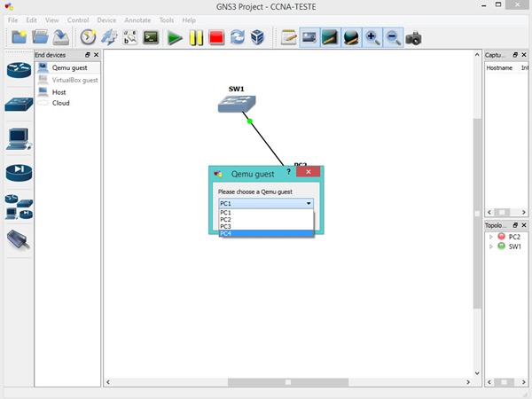
Task: Expand the PC2 node in Topology panel
Action: [490, 237]
